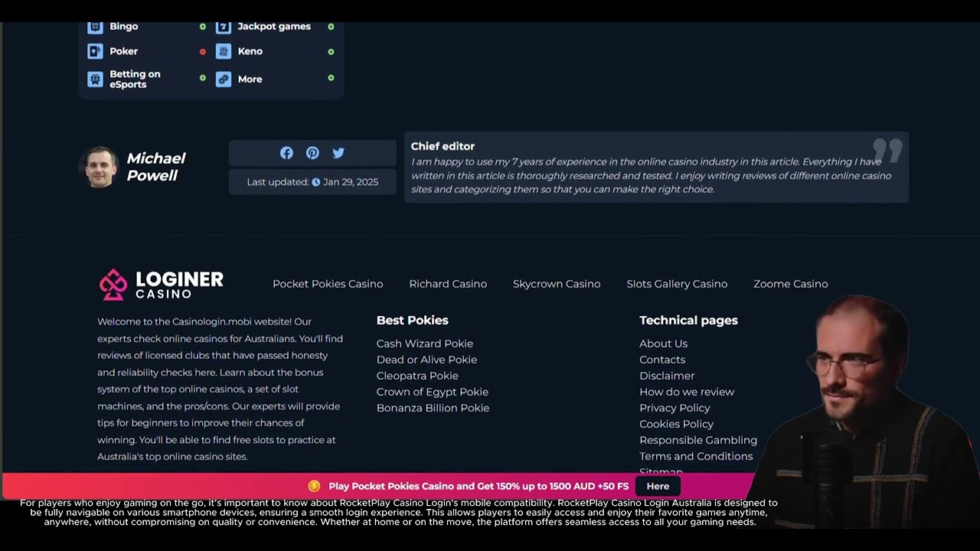The height and width of the screenshot is (551, 980).
Task: Click the More games icon
Action: tap(224, 79)
